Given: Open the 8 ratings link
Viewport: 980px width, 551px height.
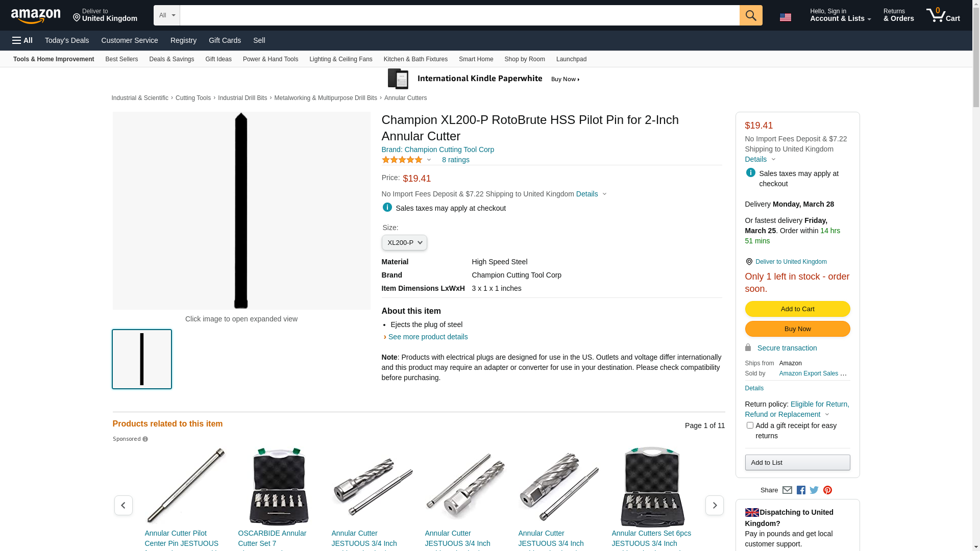Looking at the screenshot, I should tap(455, 160).
